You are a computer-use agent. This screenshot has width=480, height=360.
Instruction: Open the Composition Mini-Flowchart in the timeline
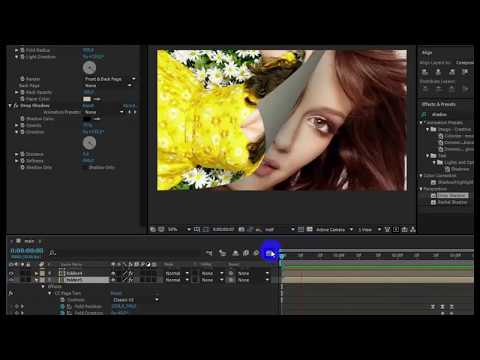click(x=209, y=253)
